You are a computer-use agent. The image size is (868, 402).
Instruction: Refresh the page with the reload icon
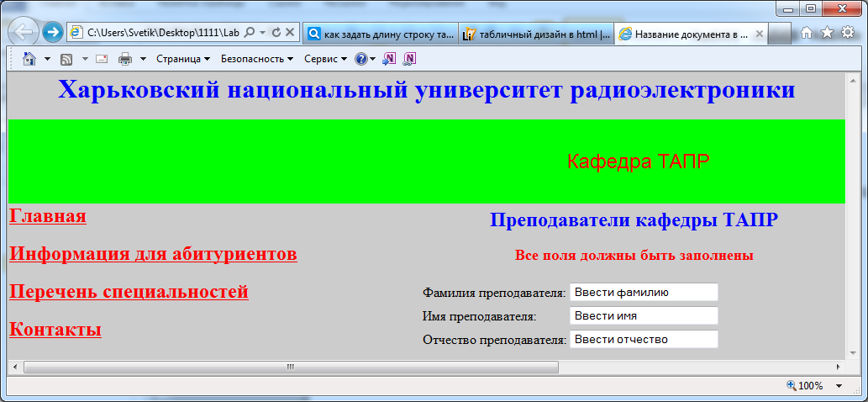[276, 34]
